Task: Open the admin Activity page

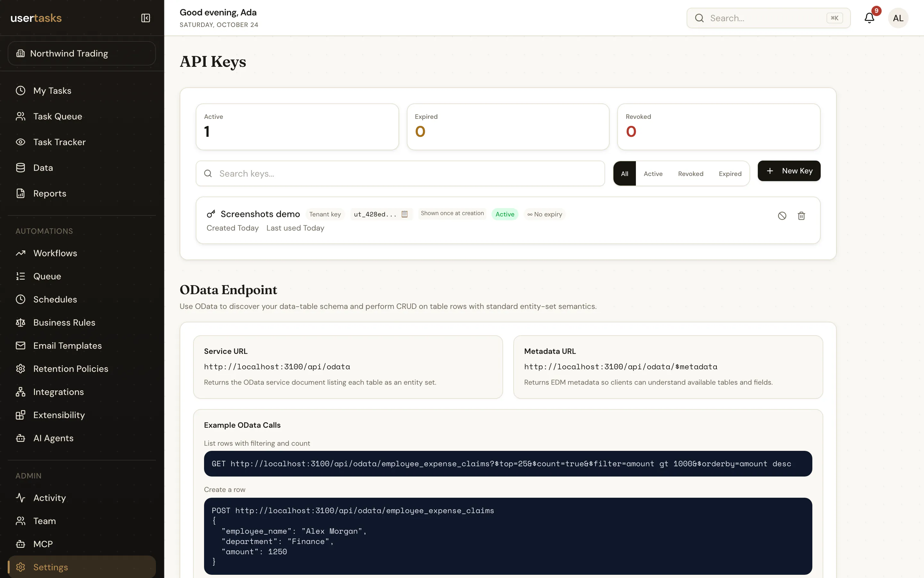Action: tap(82, 498)
